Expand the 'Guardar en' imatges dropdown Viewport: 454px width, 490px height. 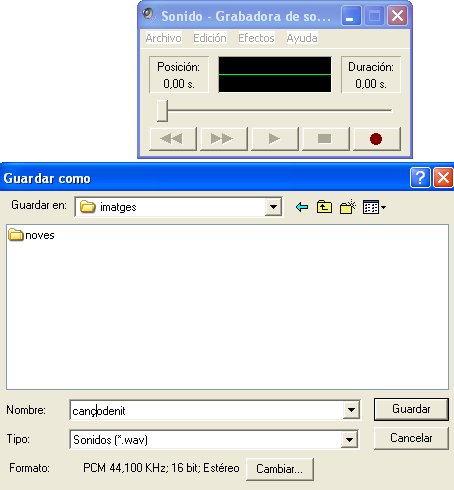pos(273,207)
